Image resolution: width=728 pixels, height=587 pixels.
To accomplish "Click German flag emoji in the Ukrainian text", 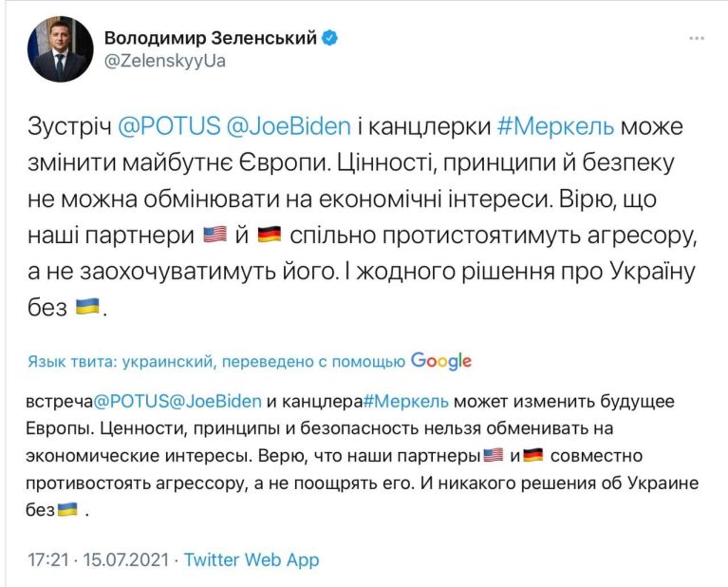I will (269, 235).
